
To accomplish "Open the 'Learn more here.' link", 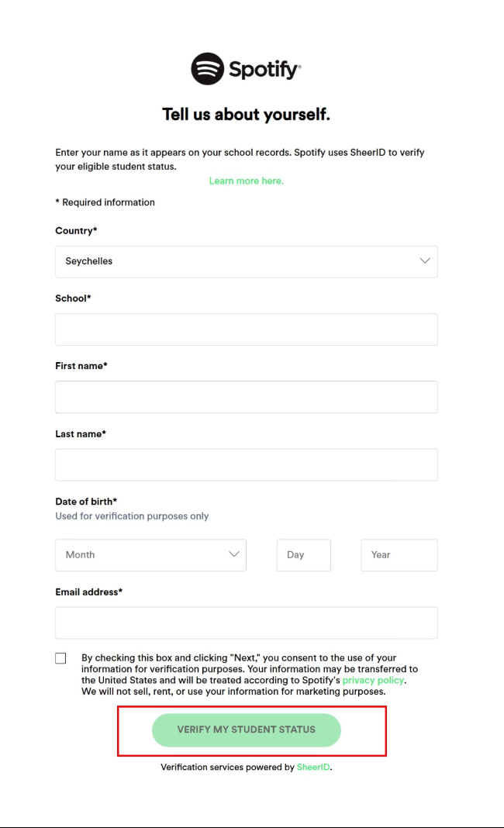I will (246, 181).
